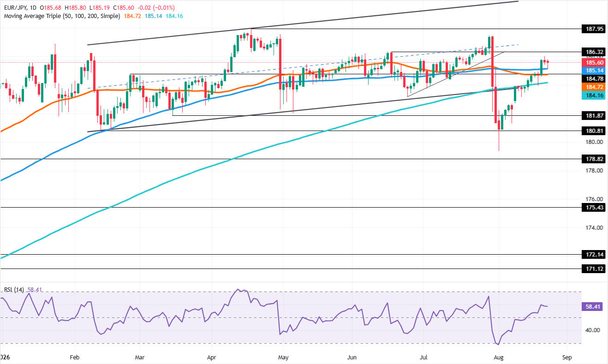Image resolution: width=608 pixels, height=364 pixels.
Task: Click the 176.00 axis tick label
Action: pos(593,199)
